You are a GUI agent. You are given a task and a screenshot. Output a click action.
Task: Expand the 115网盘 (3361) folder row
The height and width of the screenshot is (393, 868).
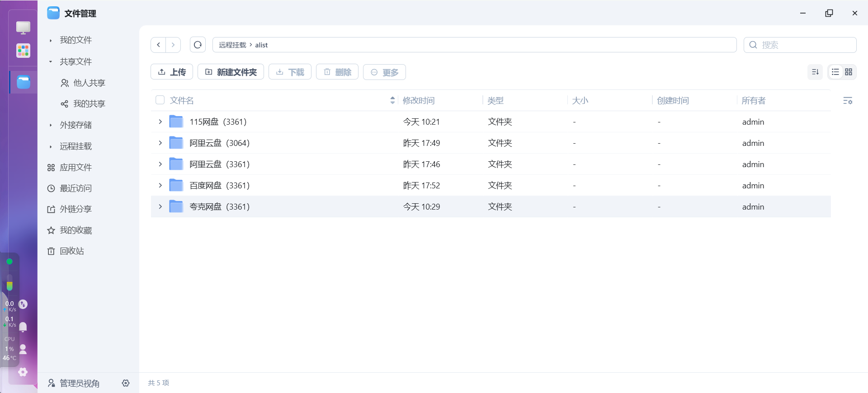160,122
